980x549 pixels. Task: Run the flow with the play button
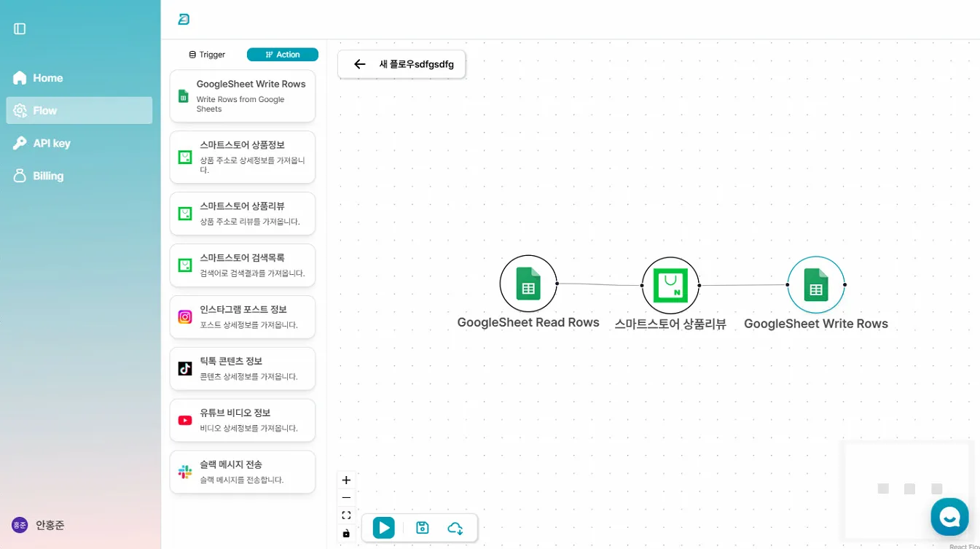pyautogui.click(x=383, y=528)
